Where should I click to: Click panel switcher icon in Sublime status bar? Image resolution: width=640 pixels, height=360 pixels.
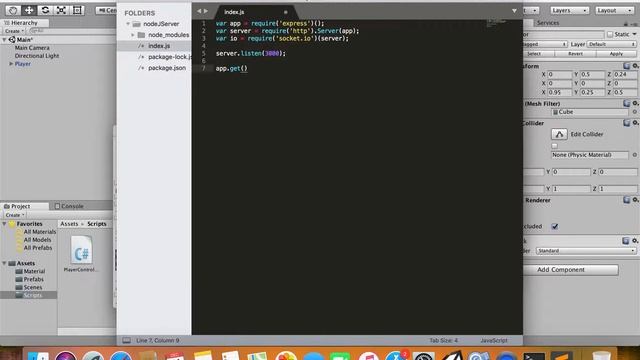point(127,340)
